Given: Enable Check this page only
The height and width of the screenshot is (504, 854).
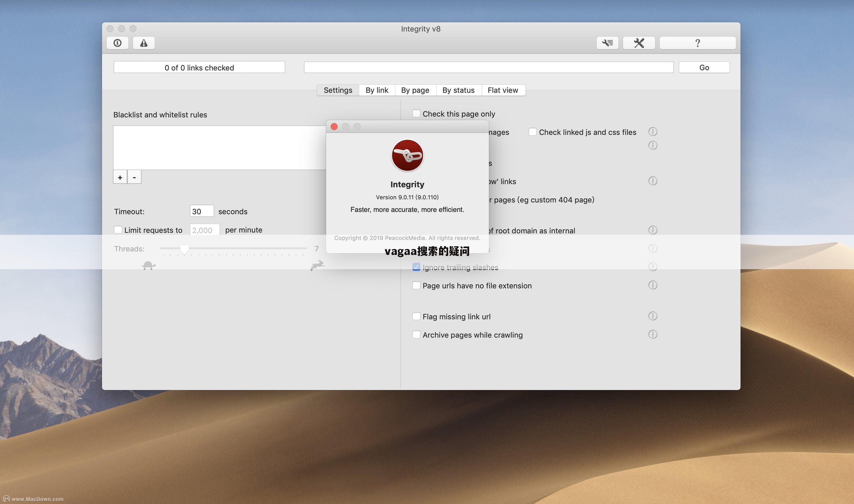Looking at the screenshot, I should [x=416, y=113].
